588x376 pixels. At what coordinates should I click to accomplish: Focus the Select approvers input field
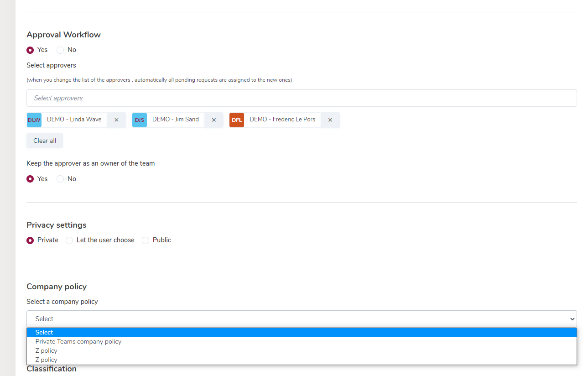coord(302,98)
